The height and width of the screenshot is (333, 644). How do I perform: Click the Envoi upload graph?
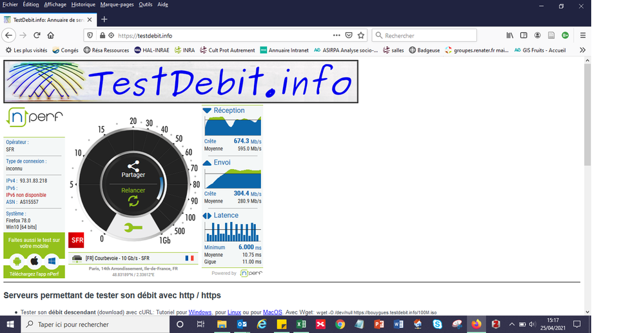(x=233, y=178)
